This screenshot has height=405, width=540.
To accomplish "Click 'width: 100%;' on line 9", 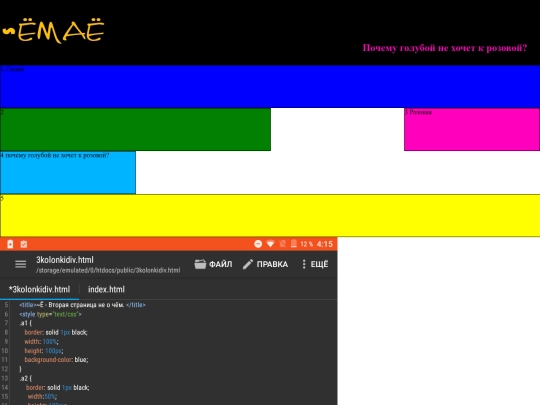I will coord(41,342).
